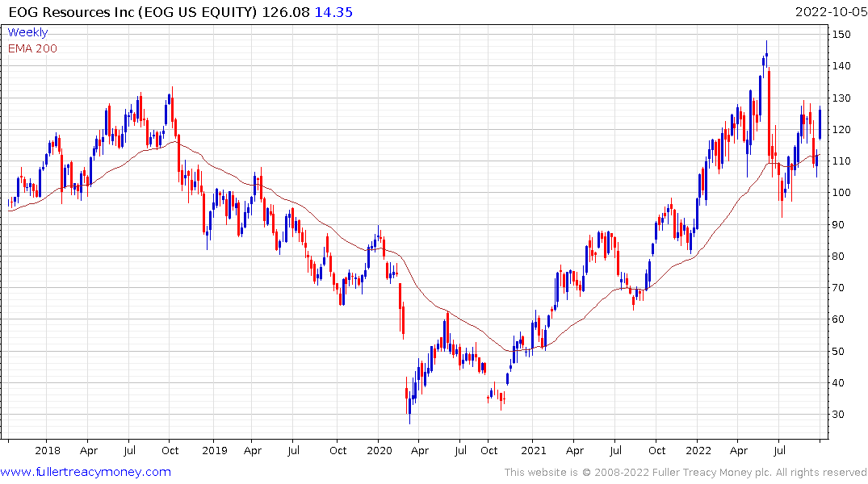The width and height of the screenshot is (868, 484).
Task: Click the EMA 200 legend label
Action: coord(32,48)
